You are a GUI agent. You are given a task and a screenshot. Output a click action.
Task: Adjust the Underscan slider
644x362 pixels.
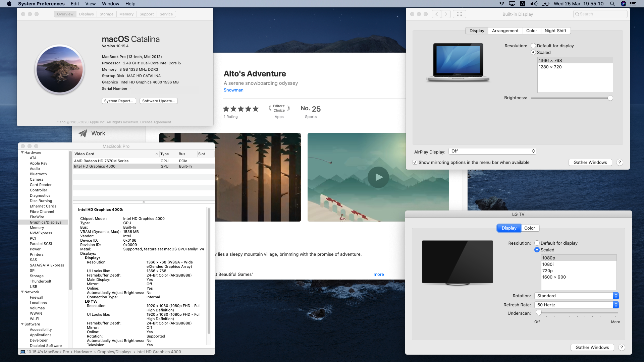578,313
